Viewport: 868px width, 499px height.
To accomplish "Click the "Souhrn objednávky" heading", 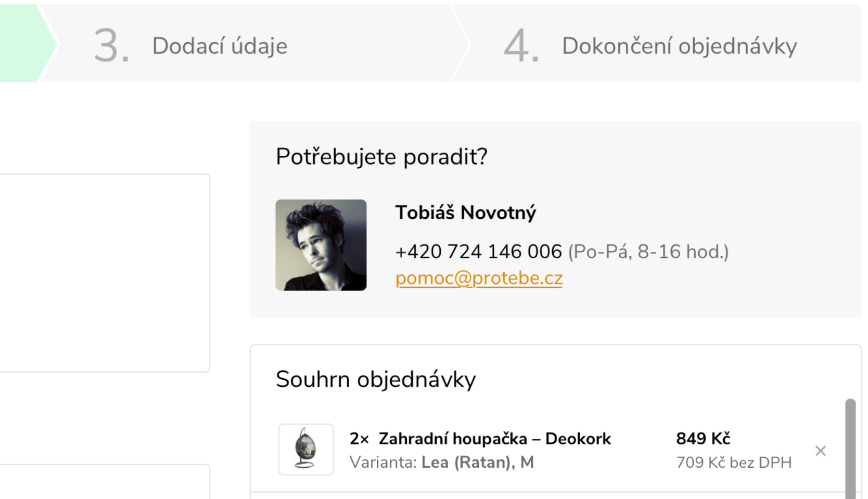I will pyautogui.click(x=376, y=379).
